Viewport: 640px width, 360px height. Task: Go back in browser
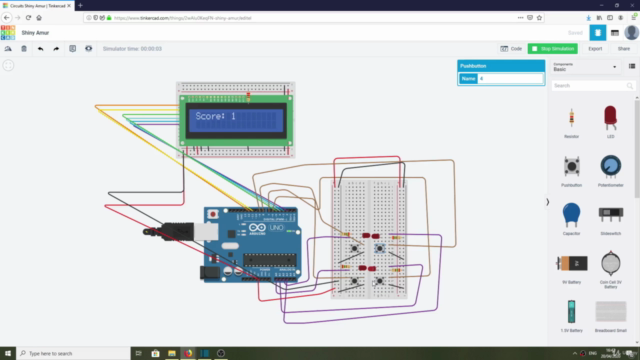coord(7,18)
